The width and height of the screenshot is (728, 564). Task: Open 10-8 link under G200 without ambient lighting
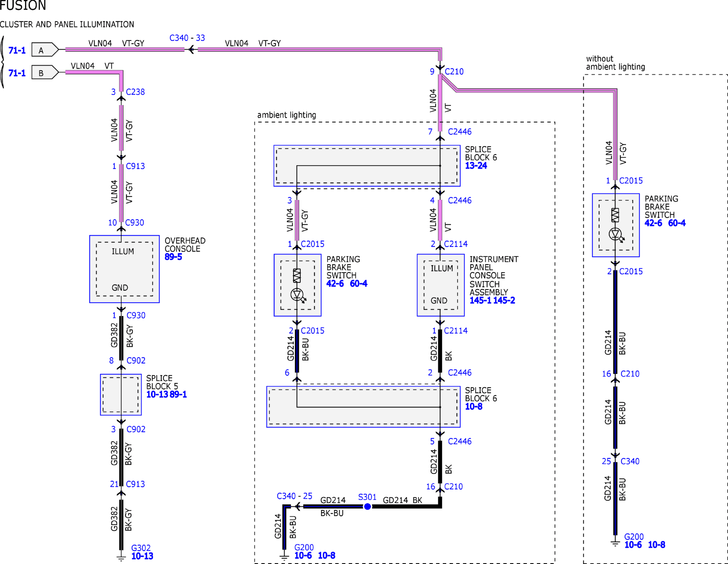657,545
